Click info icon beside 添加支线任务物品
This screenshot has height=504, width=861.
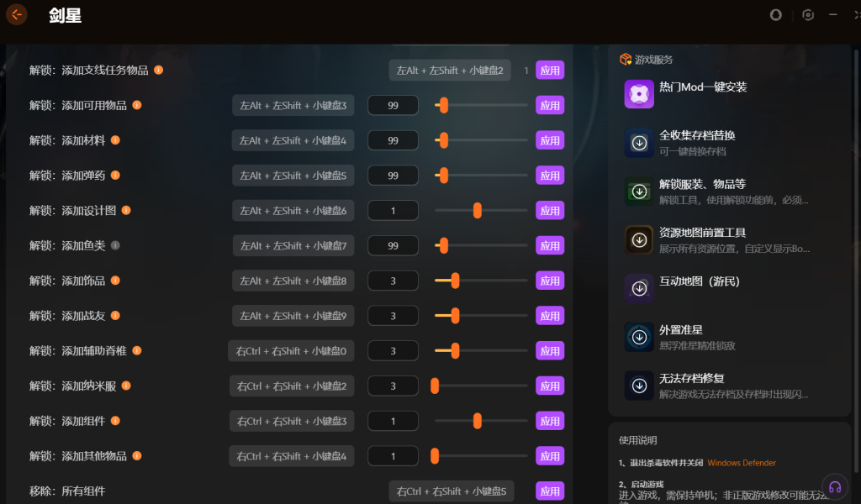(x=158, y=70)
